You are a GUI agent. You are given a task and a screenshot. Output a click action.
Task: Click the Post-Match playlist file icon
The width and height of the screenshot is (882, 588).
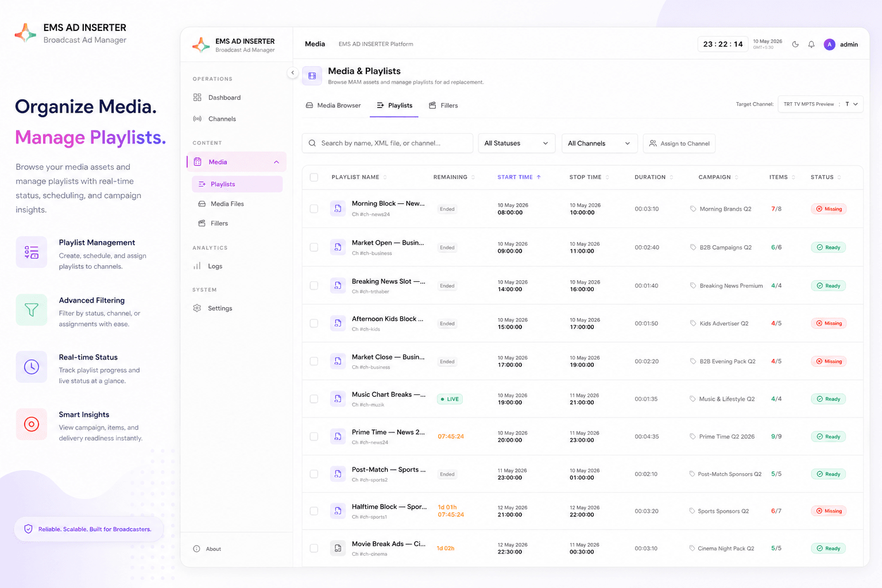[338, 474]
